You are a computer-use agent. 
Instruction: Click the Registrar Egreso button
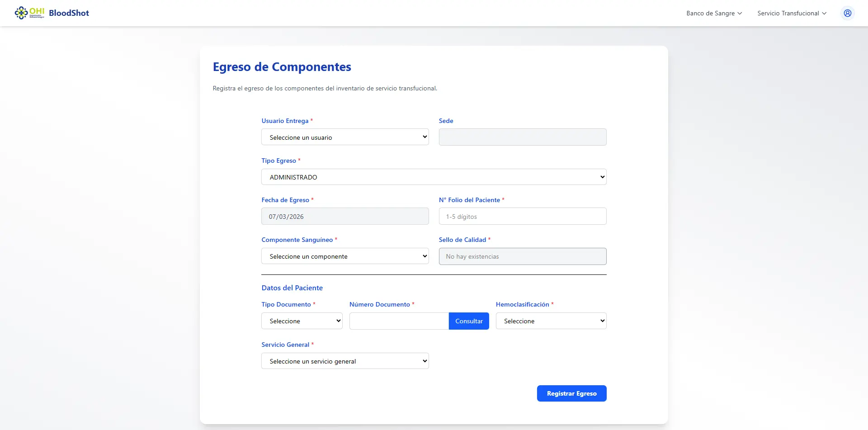tap(571, 393)
